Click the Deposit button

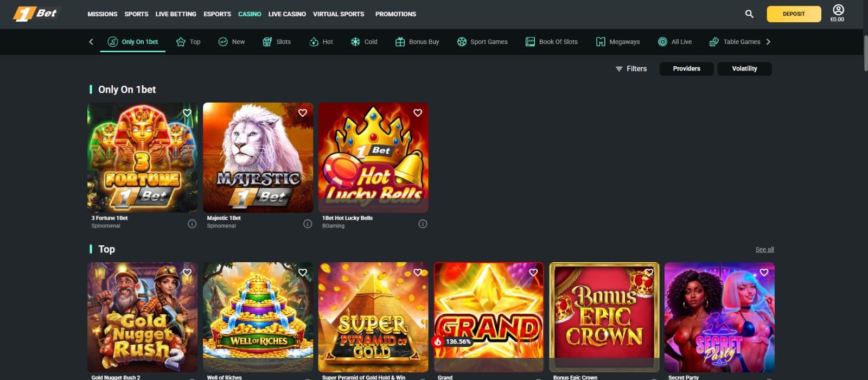[794, 14]
